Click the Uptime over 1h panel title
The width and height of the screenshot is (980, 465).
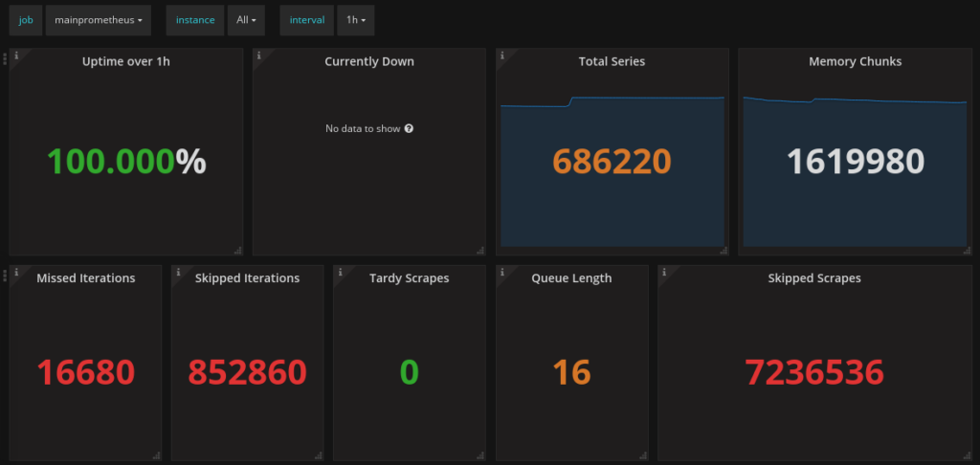pyautogui.click(x=125, y=61)
